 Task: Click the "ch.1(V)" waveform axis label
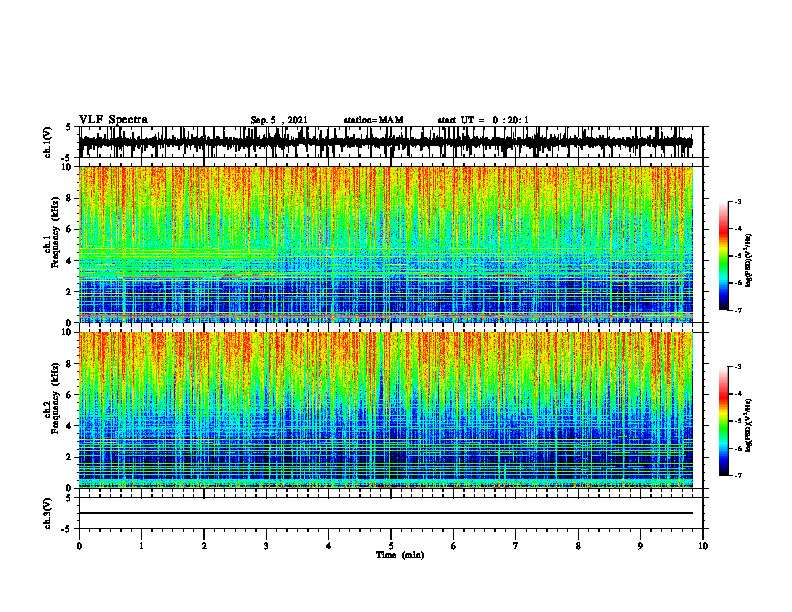click(x=48, y=142)
